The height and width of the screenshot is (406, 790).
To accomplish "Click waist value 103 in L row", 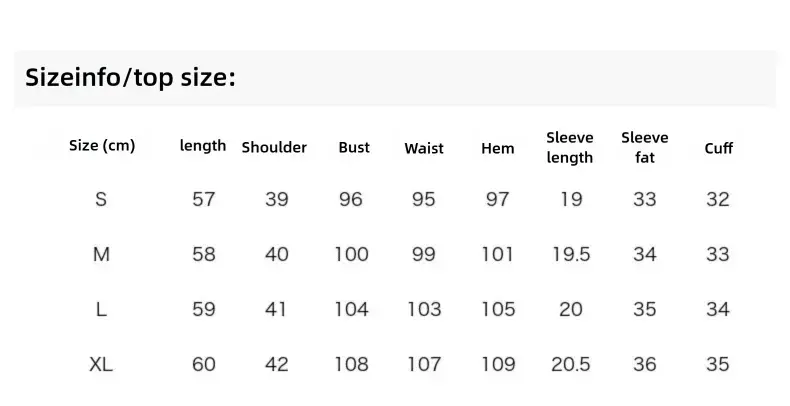I will 424,309.
